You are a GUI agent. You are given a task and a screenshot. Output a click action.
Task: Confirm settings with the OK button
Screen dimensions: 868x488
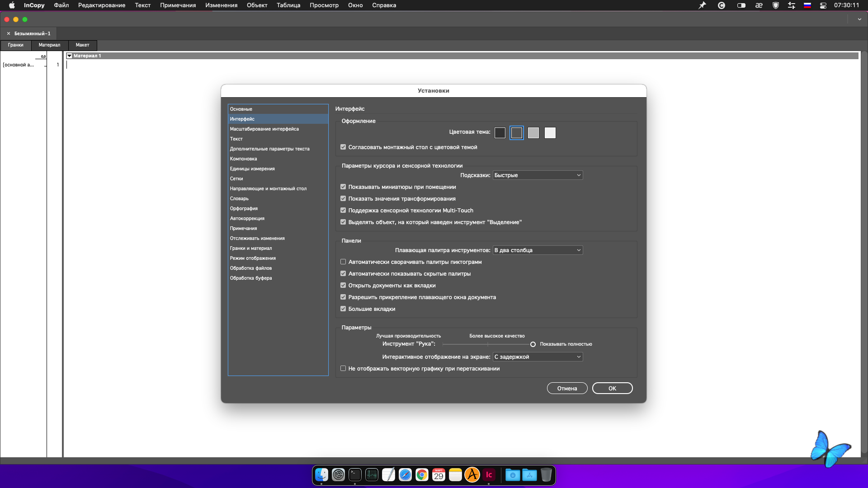tap(612, 389)
